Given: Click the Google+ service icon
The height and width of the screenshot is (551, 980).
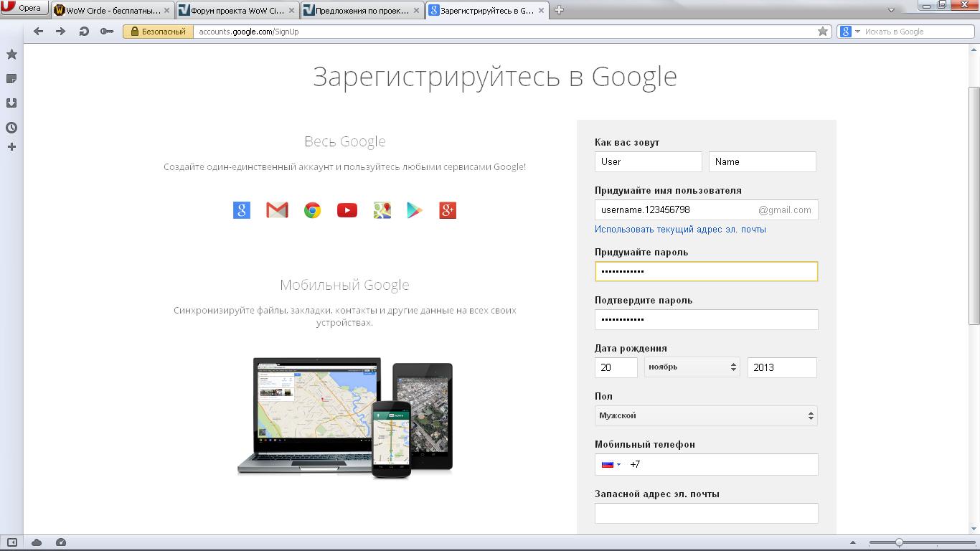Looking at the screenshot, I should point(448,210).
